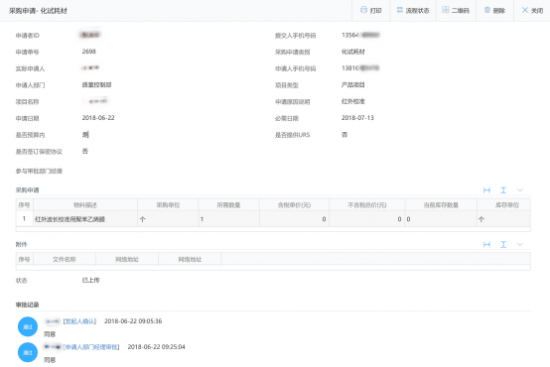Click the 采购申请类别 value 化试耗材
Viewport: 550px width, 367px height.
coord(353,52)
